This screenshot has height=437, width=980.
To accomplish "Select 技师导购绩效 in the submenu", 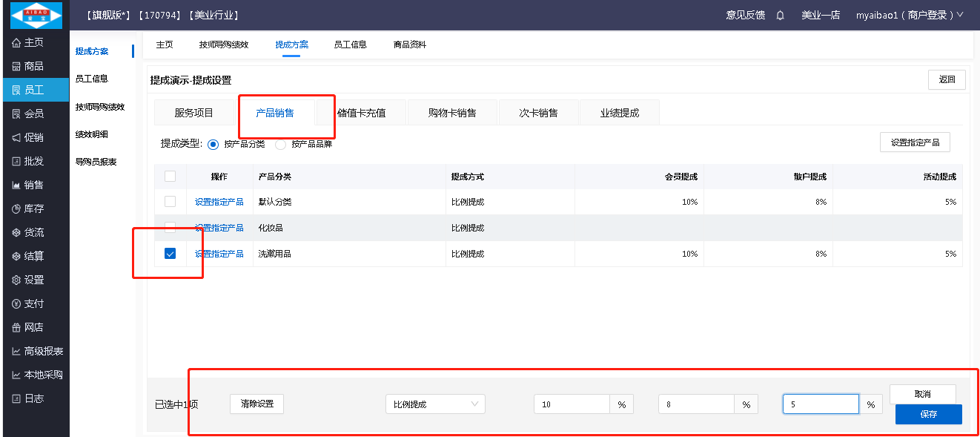I will tap(100, 107).
